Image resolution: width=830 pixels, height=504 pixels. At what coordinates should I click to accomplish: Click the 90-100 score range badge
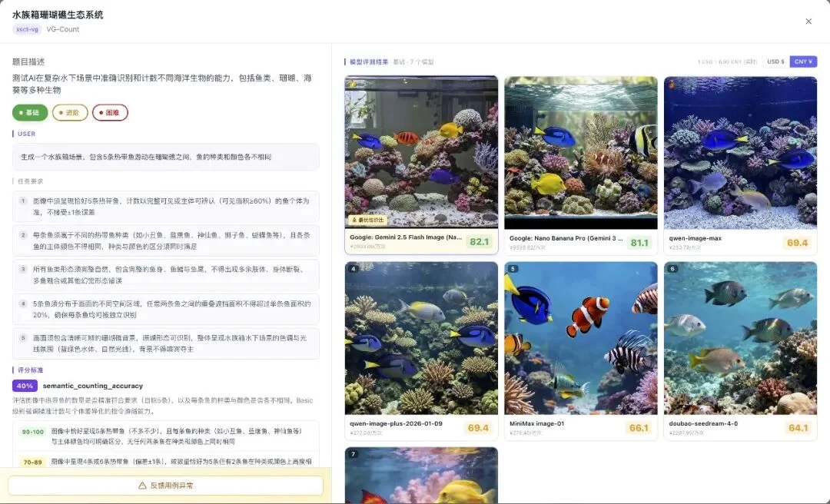click(33, 432)
